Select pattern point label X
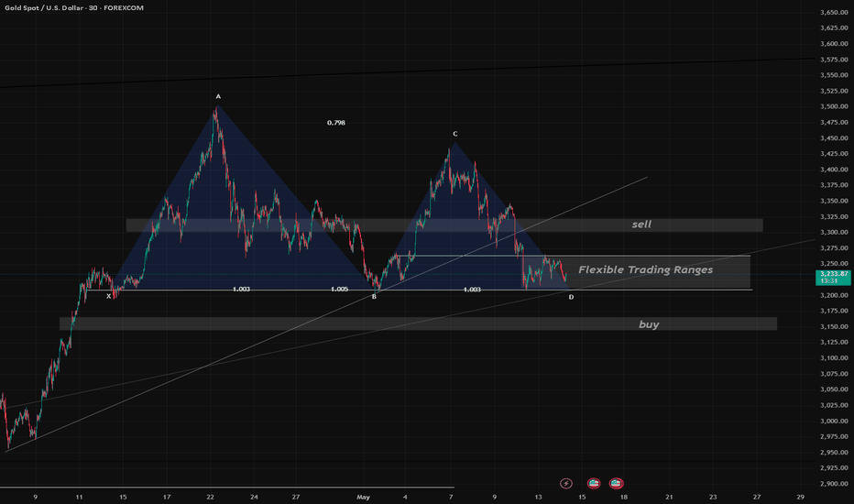The height and width of the screenshot is (504, 854). click(109, 296)
